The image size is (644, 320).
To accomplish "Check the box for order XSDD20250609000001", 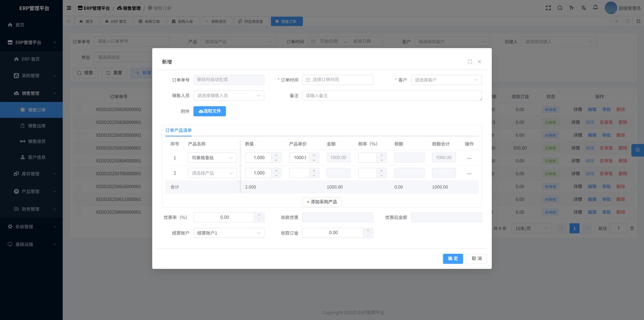I will [x=79, y=212].
